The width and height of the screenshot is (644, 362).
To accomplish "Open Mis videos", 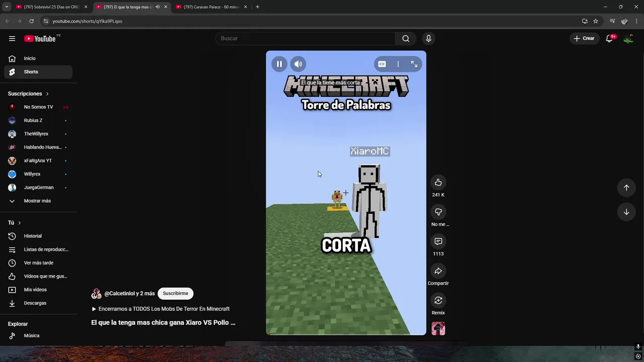I will coord(38,290).
